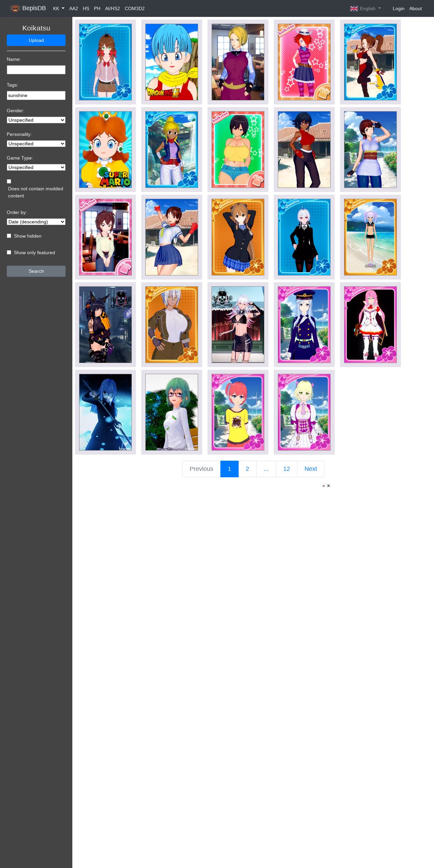Click the Koikatsu sidebar heading

[x=36, y=28]
